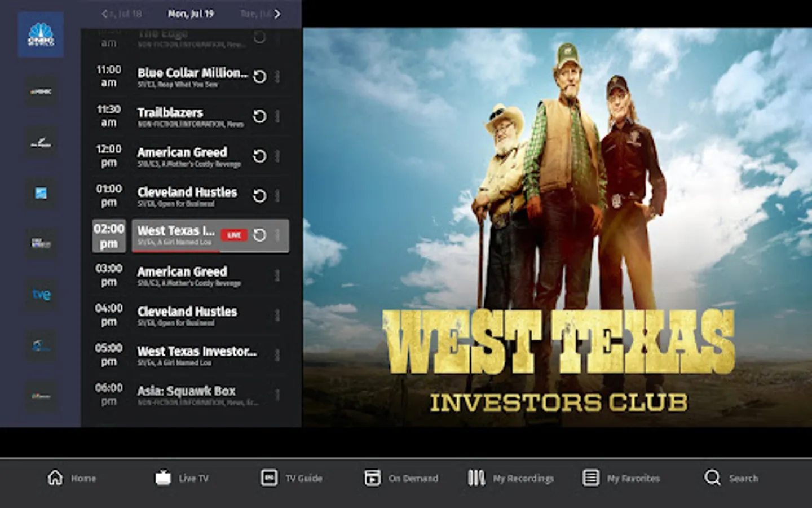Screen dimensions: 812x508
Task: Select the 03:00 pm American Greed title
Action: coord(182,271)
